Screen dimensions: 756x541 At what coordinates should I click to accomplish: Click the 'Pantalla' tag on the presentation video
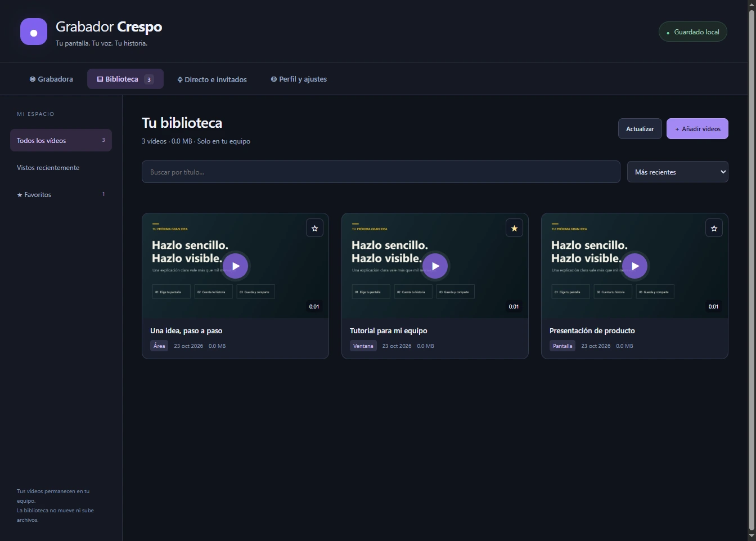[562, 346]
